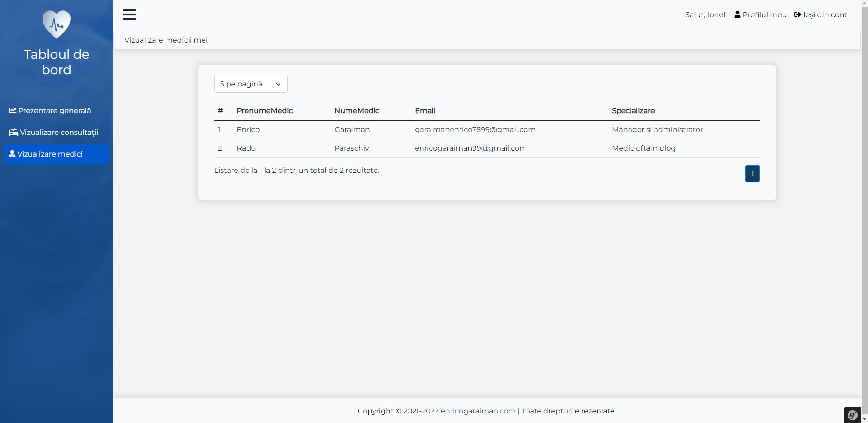The width and height of the screenshot is (868, 423).
Task: Expand the per-page selector chevron
Action: 277,84
